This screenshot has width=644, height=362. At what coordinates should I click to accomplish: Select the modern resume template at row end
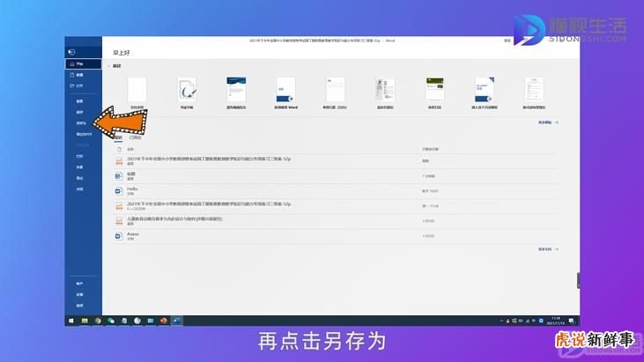click(534, 90)
